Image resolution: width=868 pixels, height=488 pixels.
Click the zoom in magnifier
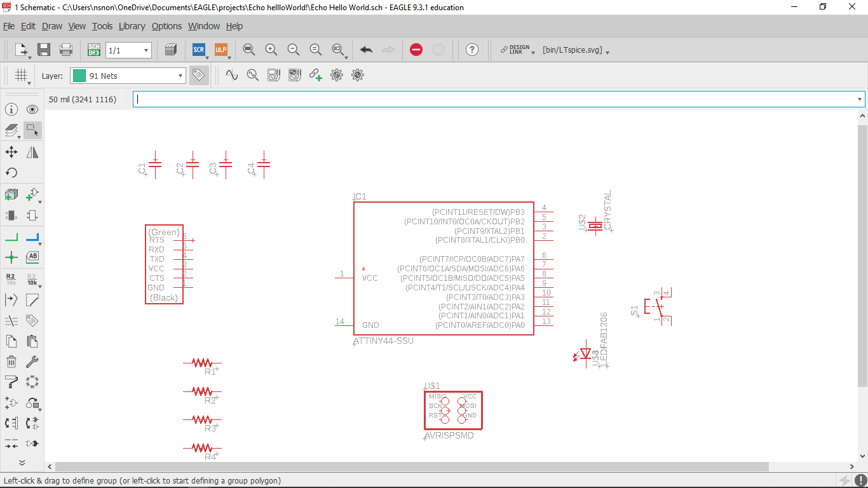pos(271,50)
